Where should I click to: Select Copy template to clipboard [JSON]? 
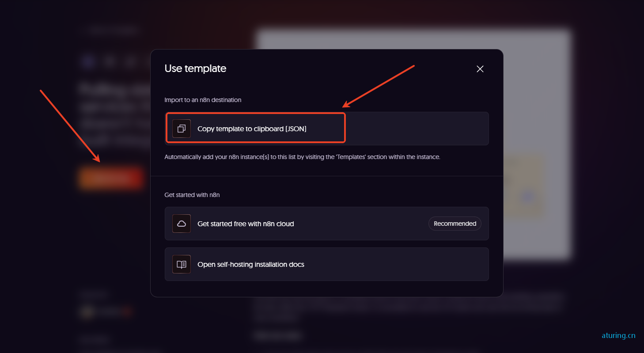[327, 129]
